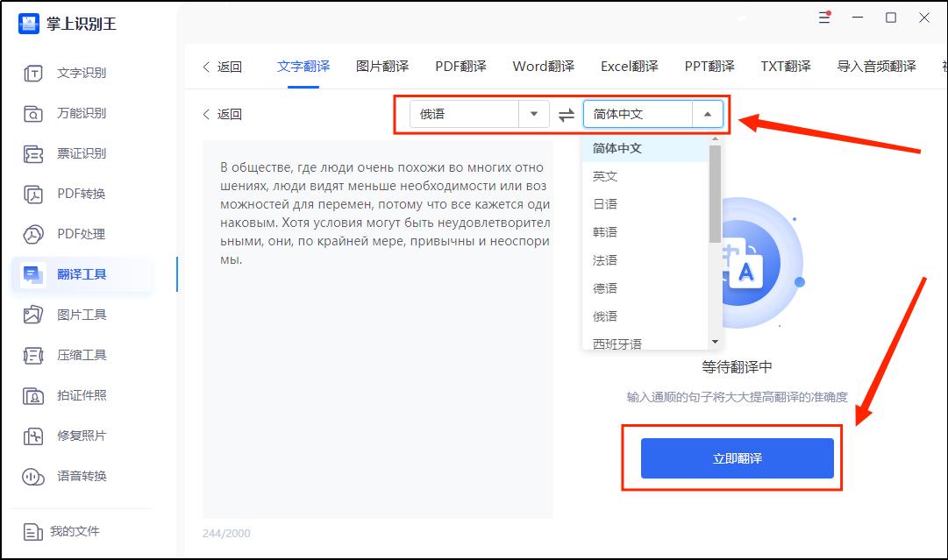Open the Word翻译 tab
This screenshot has width=948, height=560.
click(541, 66)
